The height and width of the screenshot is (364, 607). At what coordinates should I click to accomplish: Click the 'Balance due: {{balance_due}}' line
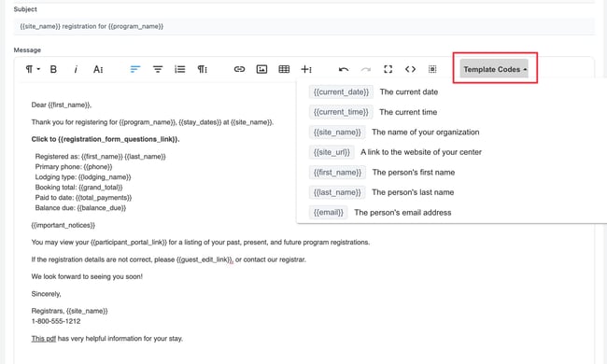80,208
